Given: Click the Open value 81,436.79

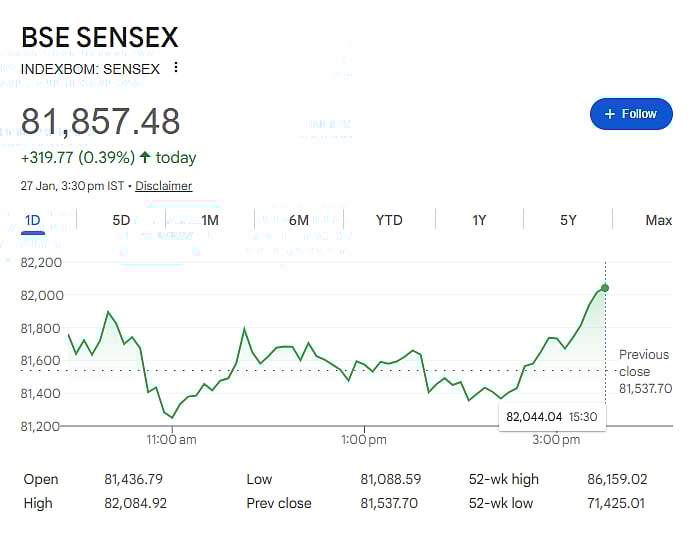Looking at the screenshot, I should 133,479.
